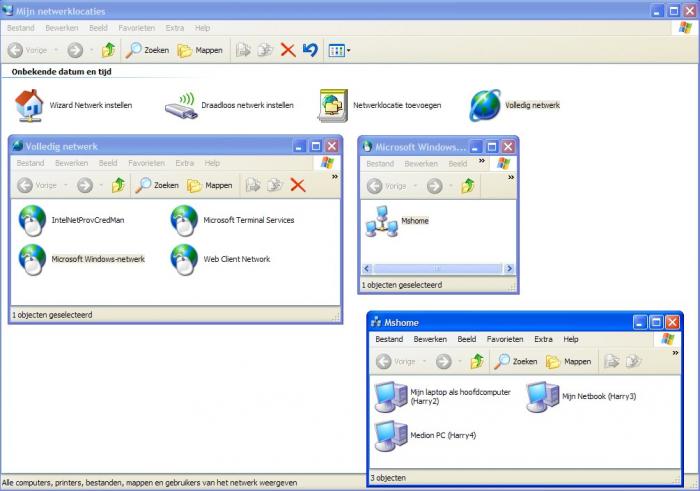The height and width of the screenshot is (491, 700).
Task: Click Zoeken in Volledig netwerk window
Action: [x=157, y=185]
